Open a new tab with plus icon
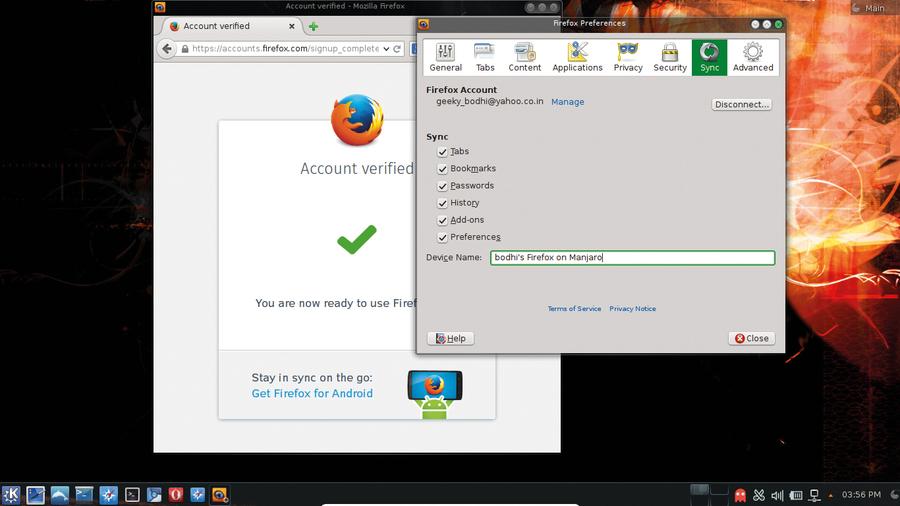 click(313, 26)
